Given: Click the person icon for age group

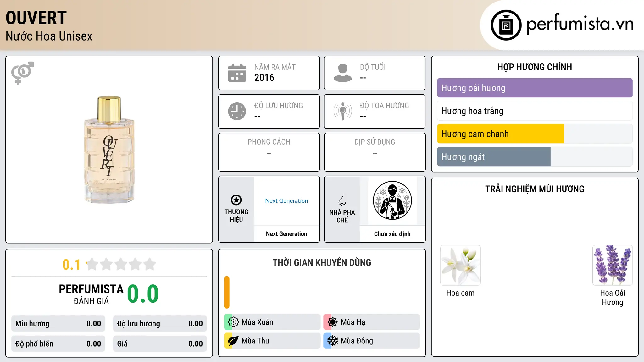Looking at the screenshot, I should [x=343, y=73].
